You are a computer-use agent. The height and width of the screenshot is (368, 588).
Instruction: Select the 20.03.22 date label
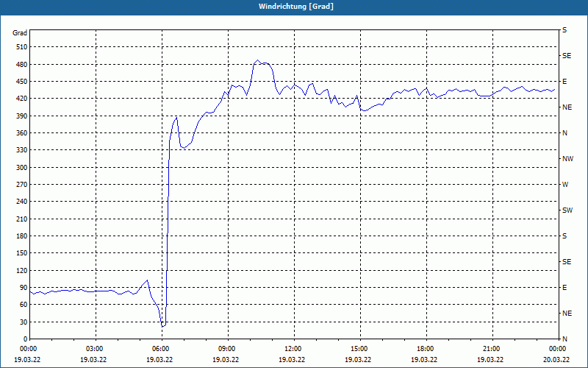coord(556,360)
